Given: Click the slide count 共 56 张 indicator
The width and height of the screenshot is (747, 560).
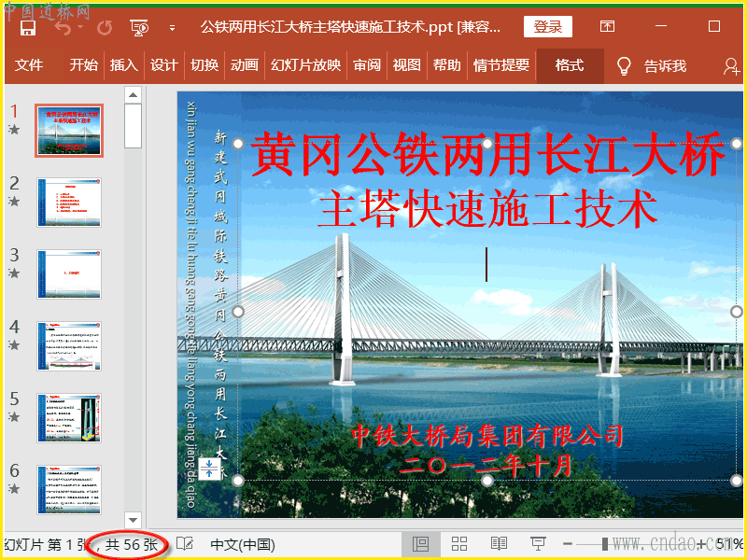Looking at the screenshot, I should click(131, 544).
